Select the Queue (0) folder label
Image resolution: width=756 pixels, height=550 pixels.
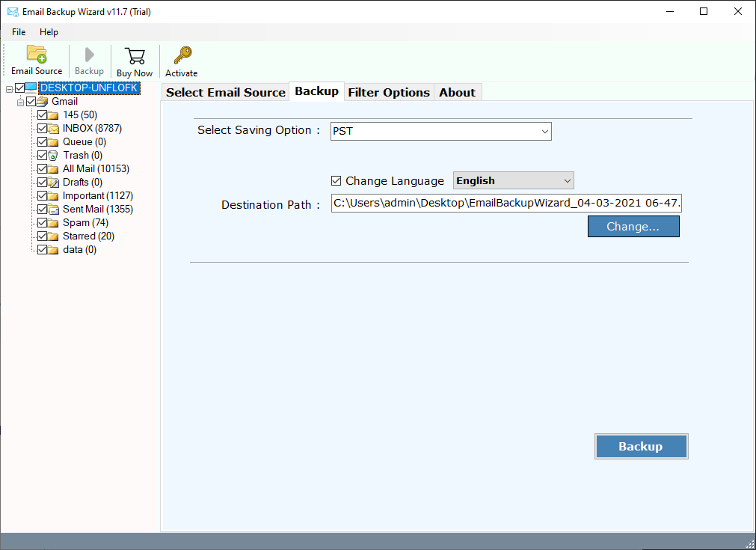click(x=84, y=142)
